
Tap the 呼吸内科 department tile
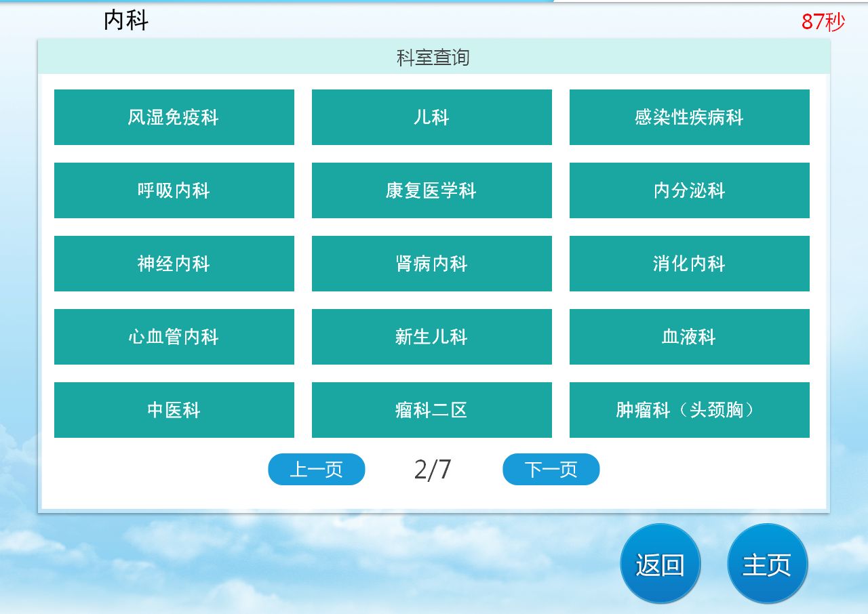tap(174, 190)
